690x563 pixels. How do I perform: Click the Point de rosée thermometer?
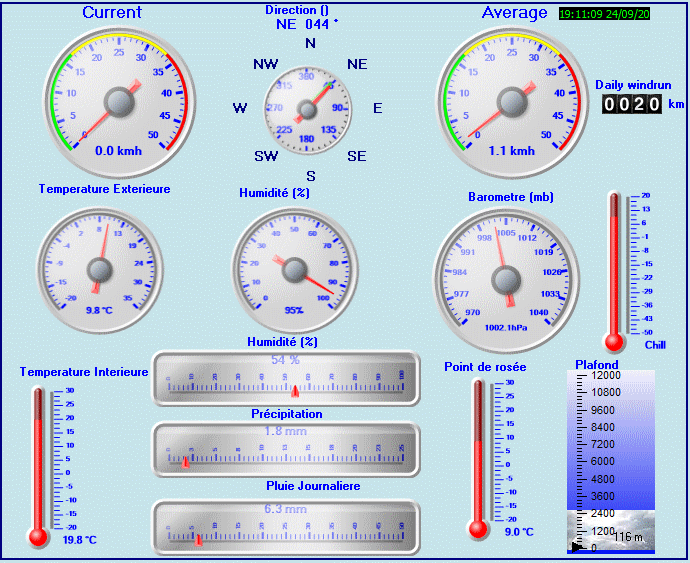tap(478, 459)
